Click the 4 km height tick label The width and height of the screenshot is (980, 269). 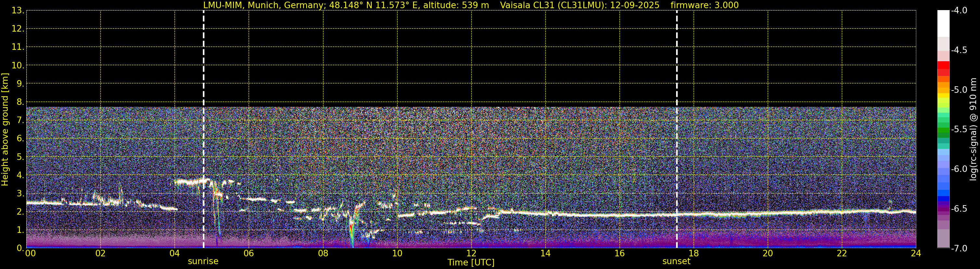20,175
